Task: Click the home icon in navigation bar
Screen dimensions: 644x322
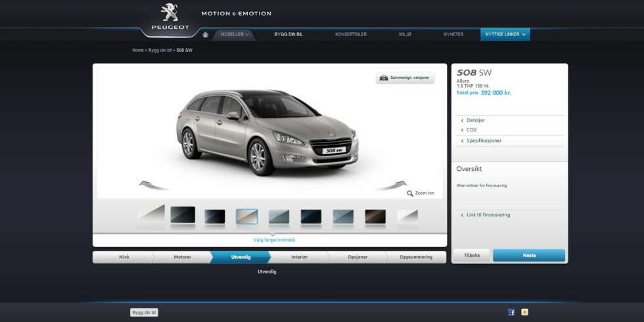Action: (x=205, y=34)
